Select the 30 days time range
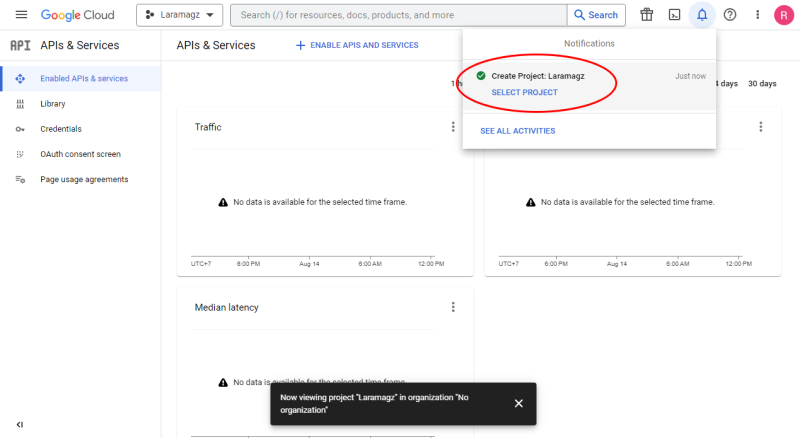Image resolution: width=800 pixels, height=438 pixels. coord(762,84)
